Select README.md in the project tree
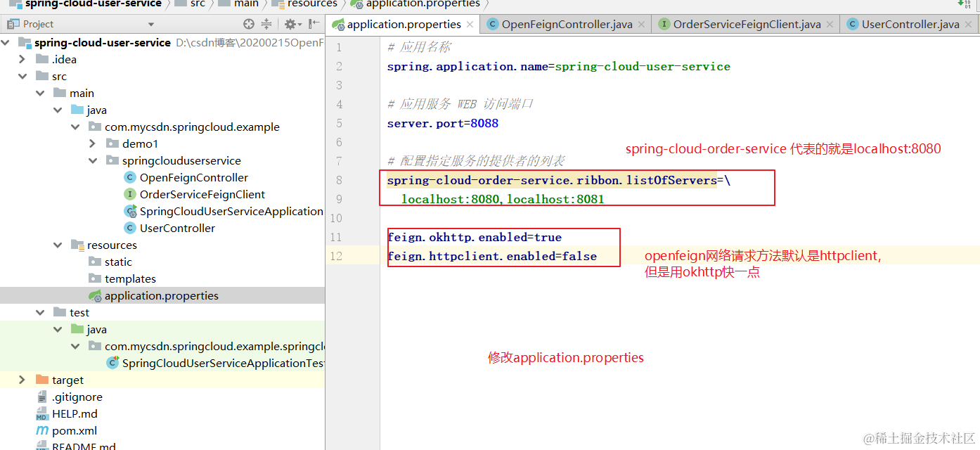 point(83,446)
